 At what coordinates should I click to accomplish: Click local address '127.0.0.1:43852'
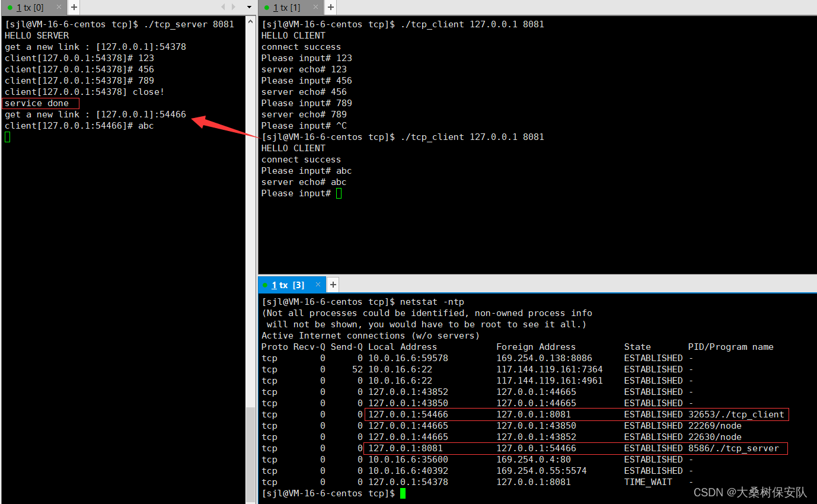[x=408, y=392]
